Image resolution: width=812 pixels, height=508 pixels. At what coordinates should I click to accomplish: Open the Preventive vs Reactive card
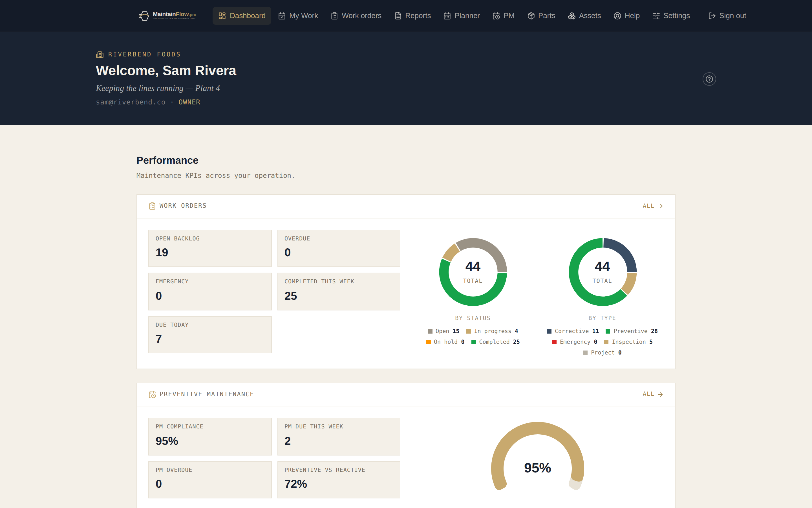[339, 480]
